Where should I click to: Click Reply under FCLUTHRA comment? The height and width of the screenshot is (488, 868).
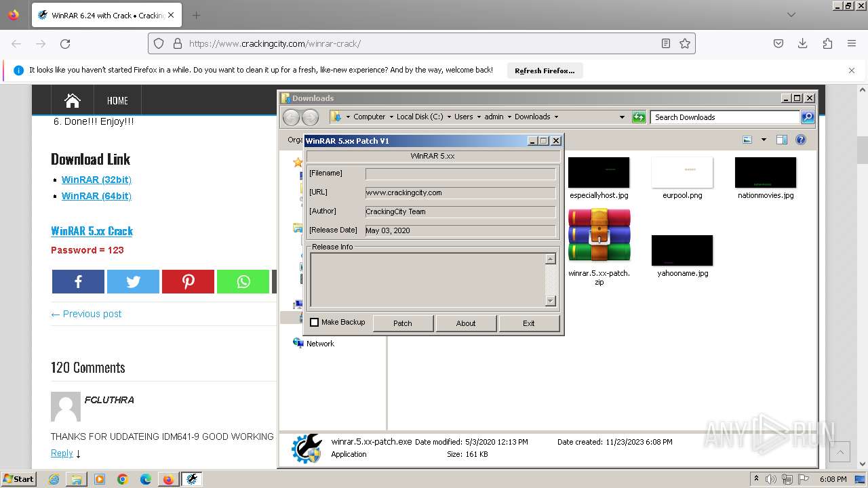coord(62,453)
